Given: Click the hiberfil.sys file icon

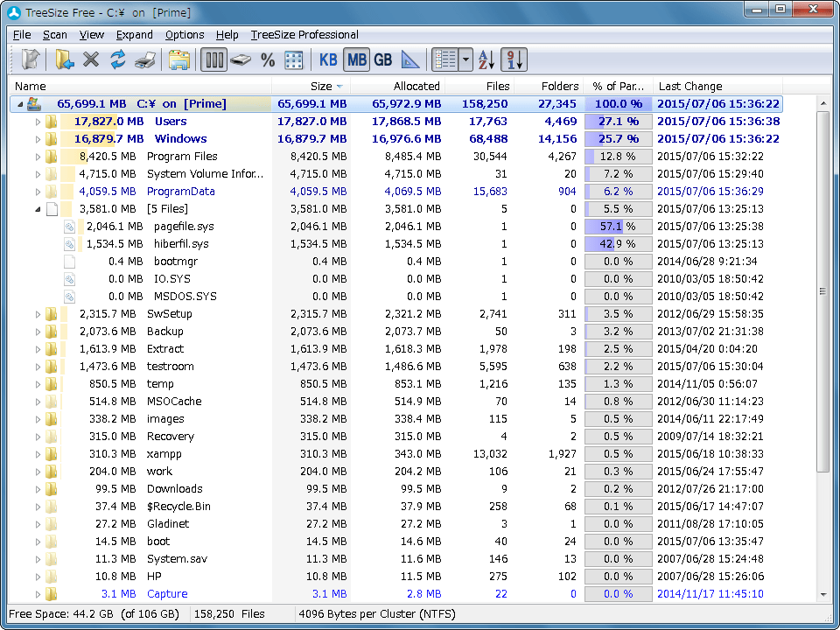Looking at the screenshot, I should click(69, 244).
